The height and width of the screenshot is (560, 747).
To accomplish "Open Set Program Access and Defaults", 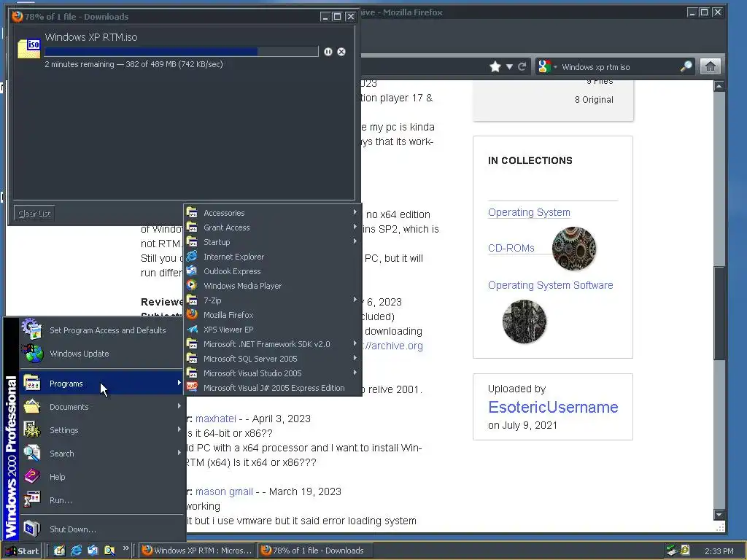I will [101, 330].
